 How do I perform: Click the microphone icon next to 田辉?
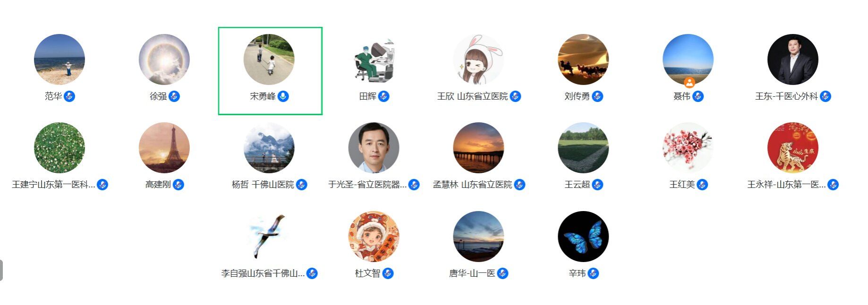click(x=384, y=96)
